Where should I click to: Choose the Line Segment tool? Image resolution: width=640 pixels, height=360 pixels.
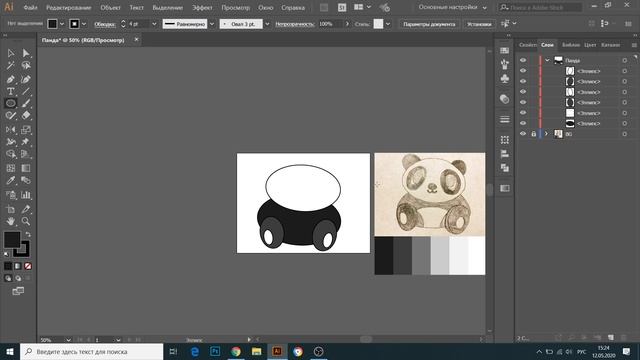tap(26, 91)
